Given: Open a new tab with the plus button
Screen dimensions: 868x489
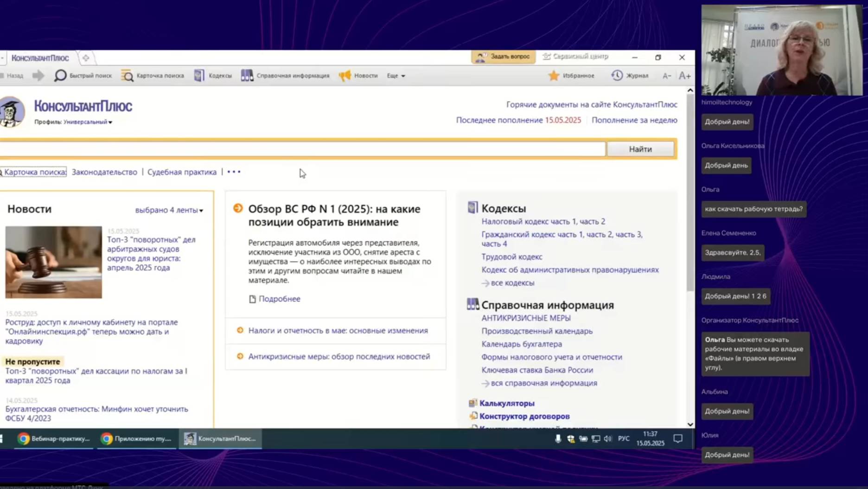Looking at the screenshot, I should [86, 58].
